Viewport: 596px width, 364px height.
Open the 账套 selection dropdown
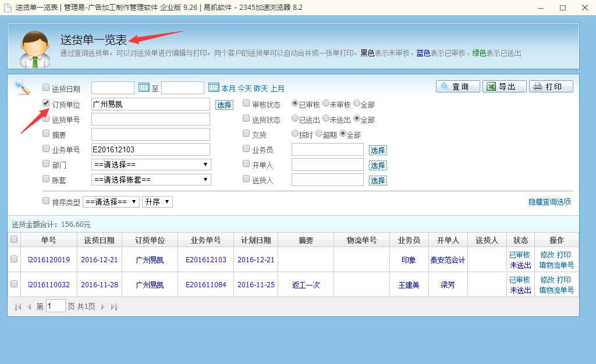151,180
